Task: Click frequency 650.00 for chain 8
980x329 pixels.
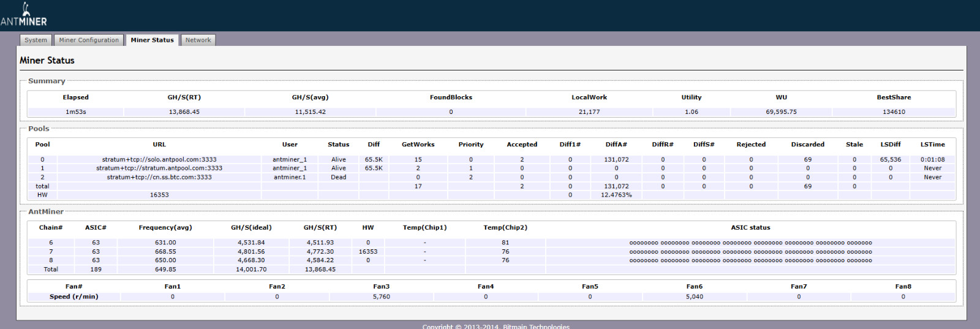Action: 165,260
